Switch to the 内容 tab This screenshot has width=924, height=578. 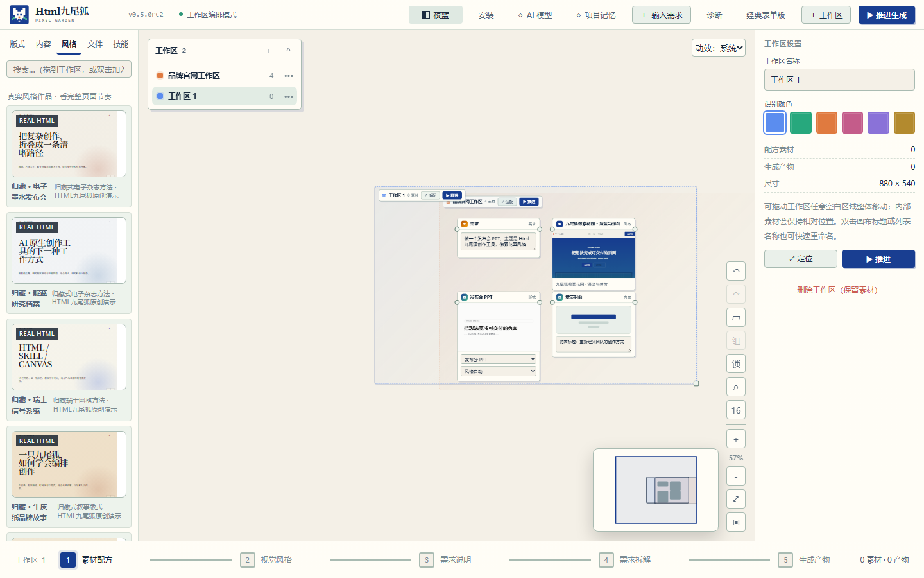tap(44, 44)
